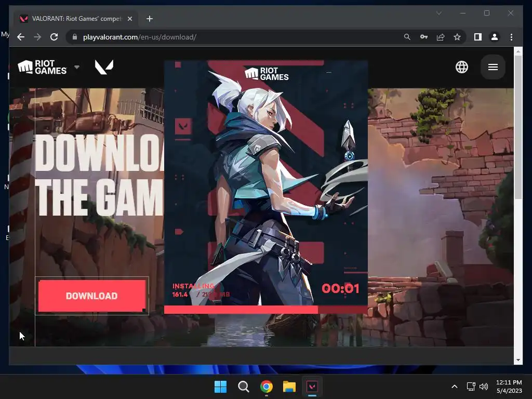This screenshot has height=399, width=532.
Task: Click the 00:01 installer timer
Action: (x=340, y=288)
